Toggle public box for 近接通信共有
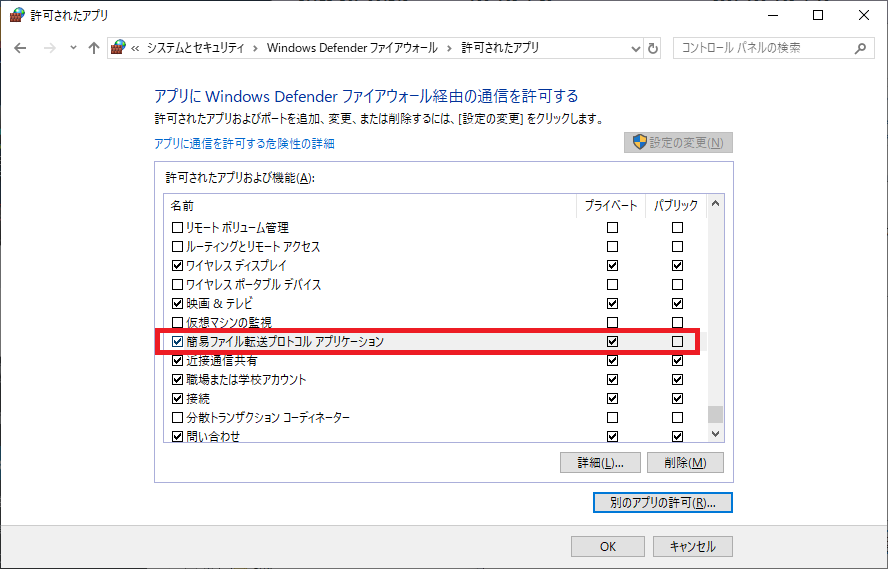Image resolution: width=888 pixels, height=569 pixels. click(677, 361)
